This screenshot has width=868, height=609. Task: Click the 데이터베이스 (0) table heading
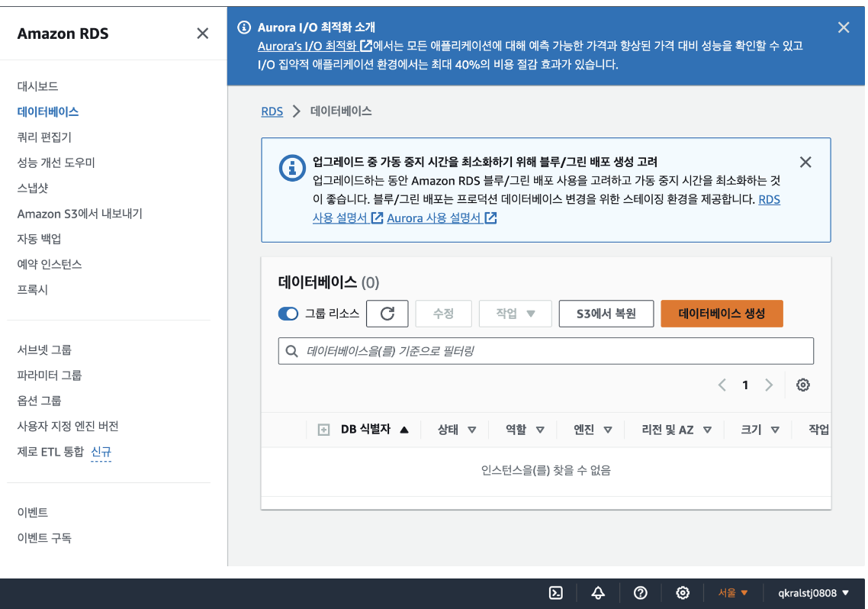pyautogui.click(x=329, y=283)
